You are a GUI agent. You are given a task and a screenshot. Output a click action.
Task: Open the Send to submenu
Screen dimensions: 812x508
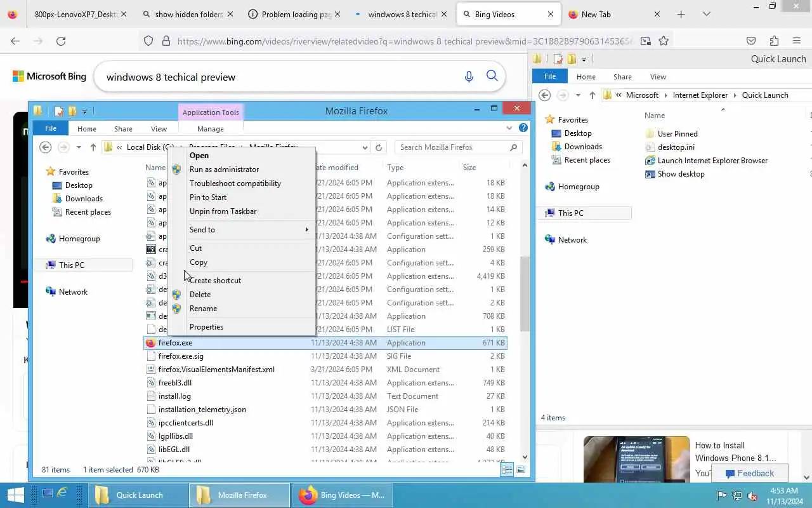242,230
